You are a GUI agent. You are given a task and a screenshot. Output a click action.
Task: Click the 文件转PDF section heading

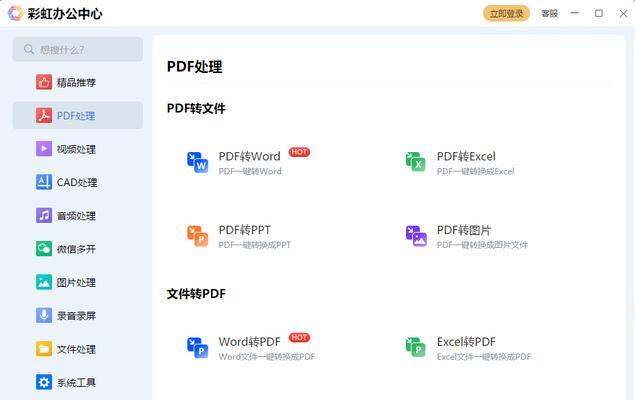click(x=196, y=294)
